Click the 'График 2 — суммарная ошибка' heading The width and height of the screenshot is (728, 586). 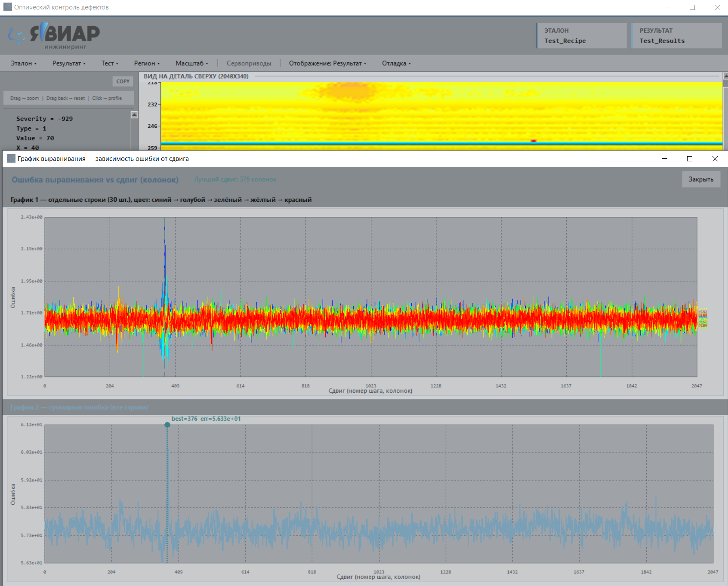click(x=79, y=407)
